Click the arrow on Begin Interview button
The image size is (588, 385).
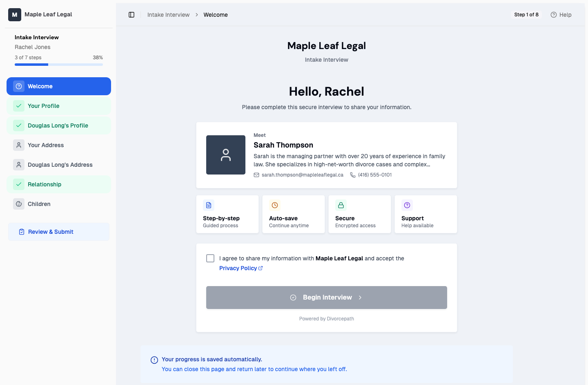(360, 298)
